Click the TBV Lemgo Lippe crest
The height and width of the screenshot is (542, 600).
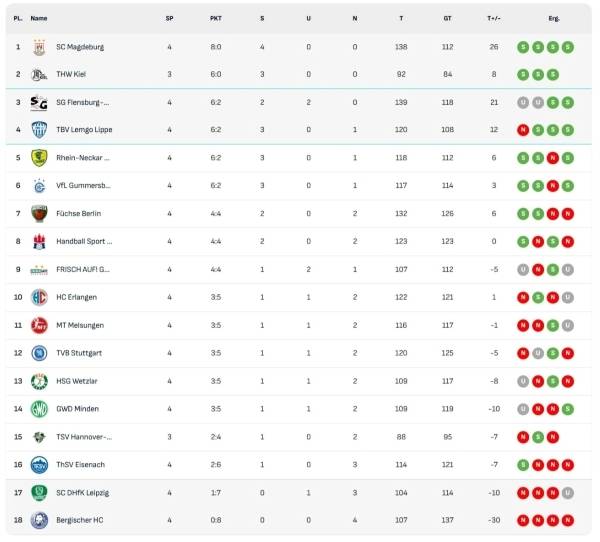[x=39, y=130]
